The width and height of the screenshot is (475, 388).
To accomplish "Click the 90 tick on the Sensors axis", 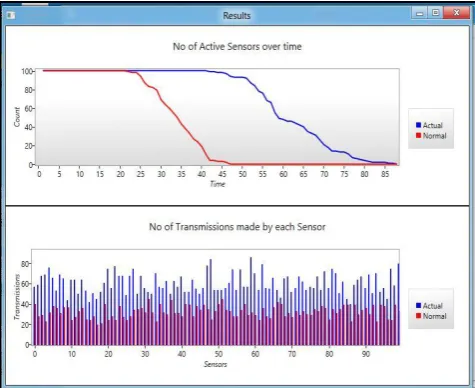I will tap(366, 354).
